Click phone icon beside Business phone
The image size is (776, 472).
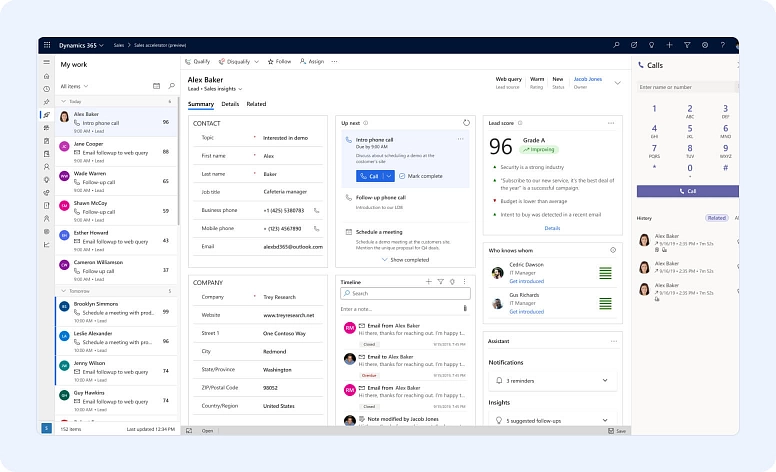point(316,210)
